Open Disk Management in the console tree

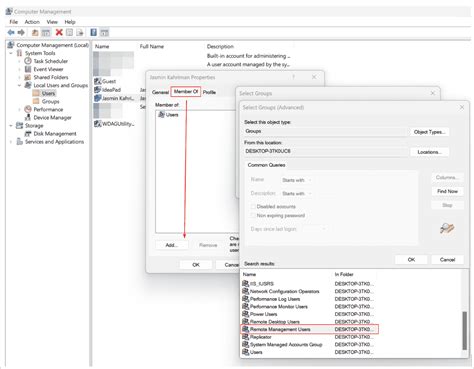(x=55, y=134)
